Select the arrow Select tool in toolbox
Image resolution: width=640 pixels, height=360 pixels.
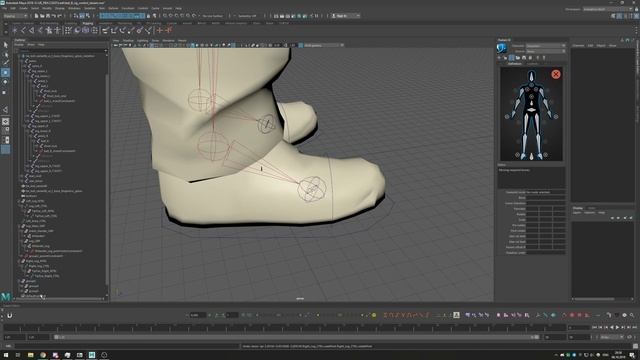pyautogui.click(x=5, y=44)
